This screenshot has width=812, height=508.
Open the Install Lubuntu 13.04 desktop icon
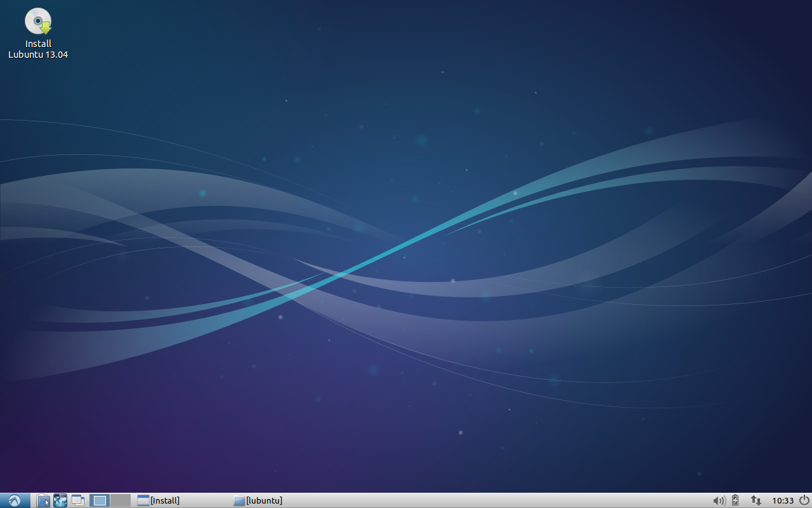[38, 33]
